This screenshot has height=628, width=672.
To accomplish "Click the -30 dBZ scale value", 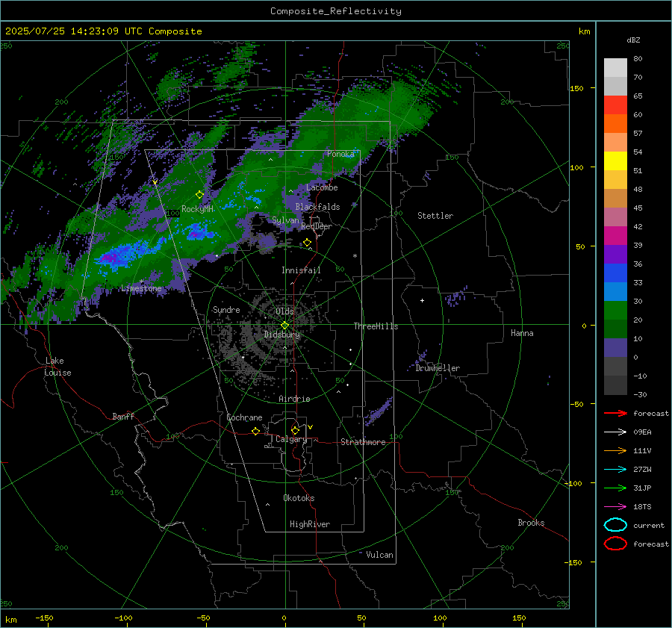I will (640, 395).
